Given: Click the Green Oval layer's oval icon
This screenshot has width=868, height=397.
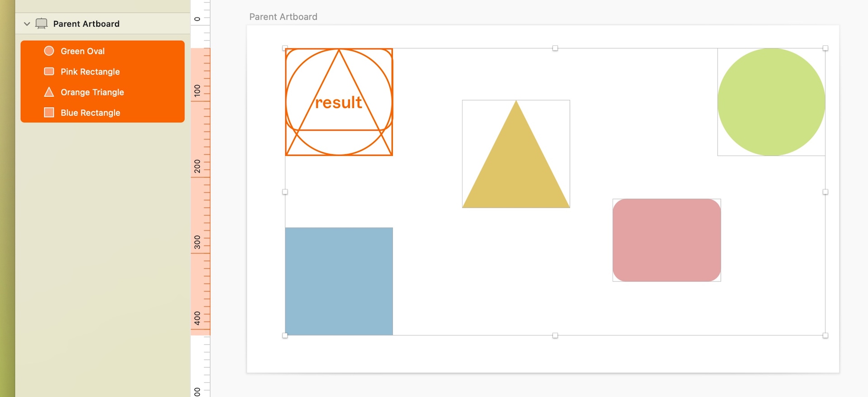Looking at the screenshot, I should (49, 51).
